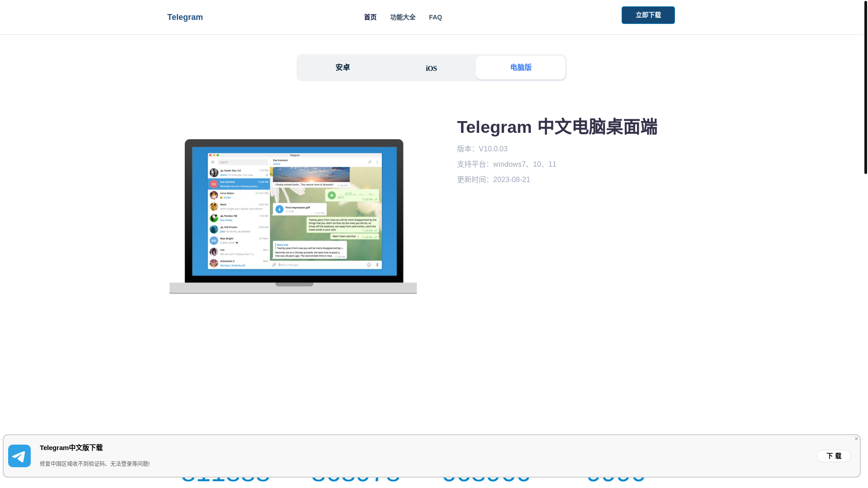Select the 电脑版 tab
Viewport: 868px width, 488px height.
(520, 67)
